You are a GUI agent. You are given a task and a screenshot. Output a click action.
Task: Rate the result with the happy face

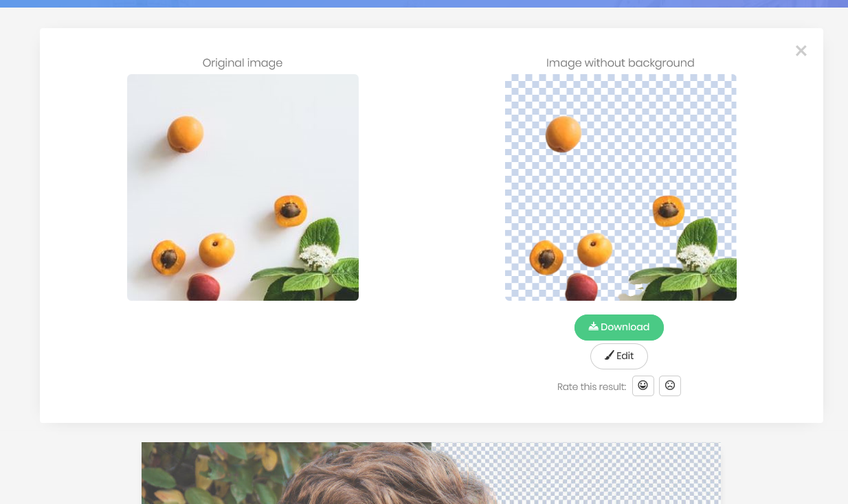click(643, 386)
